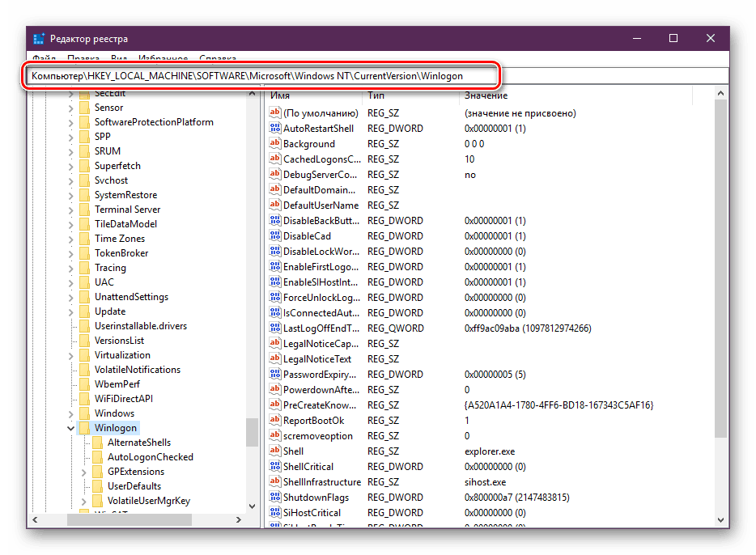This screenshot has height=555, width=756.
Task: Click the explorer.exe data cell
Action: coord(490,451)
